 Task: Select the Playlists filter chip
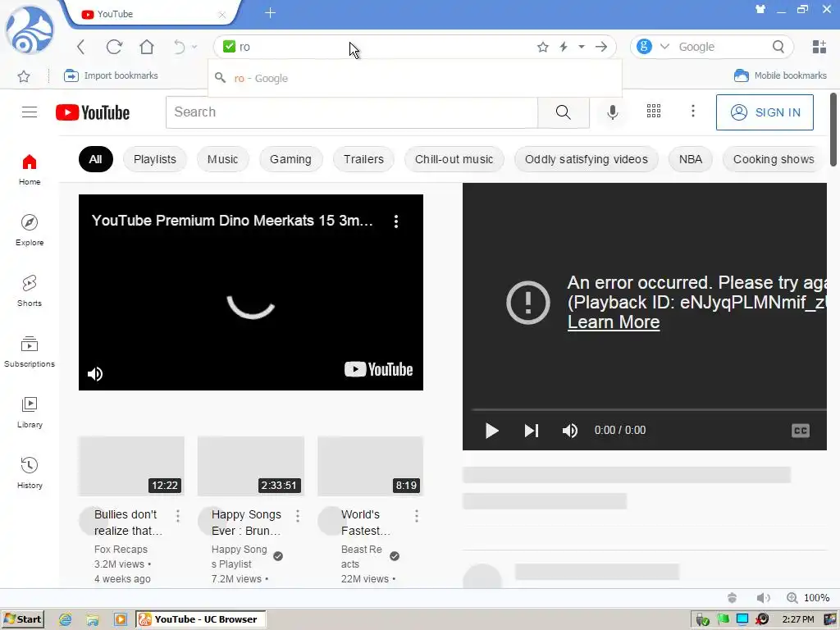[x=155, y=159]
